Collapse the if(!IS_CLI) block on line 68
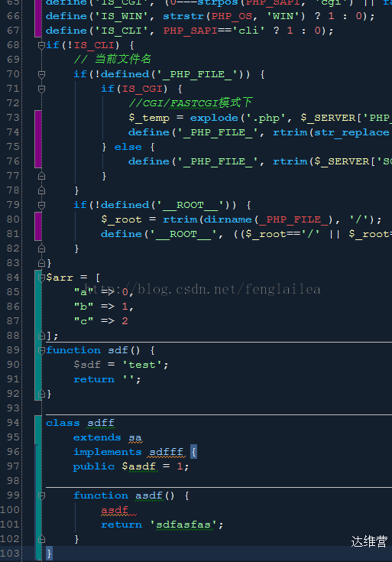The image size is (392, 562). coord(41,45)
